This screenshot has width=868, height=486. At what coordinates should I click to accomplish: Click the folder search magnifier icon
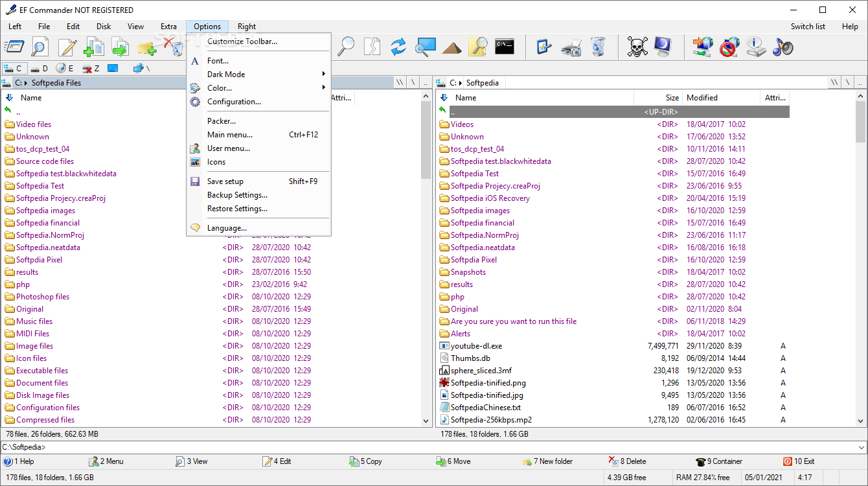[478, 47]
